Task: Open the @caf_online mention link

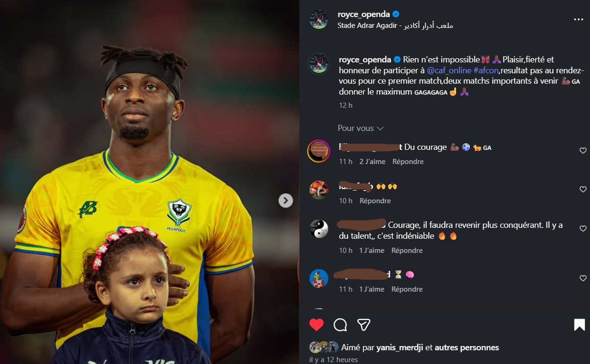Action: coord(449,70)
